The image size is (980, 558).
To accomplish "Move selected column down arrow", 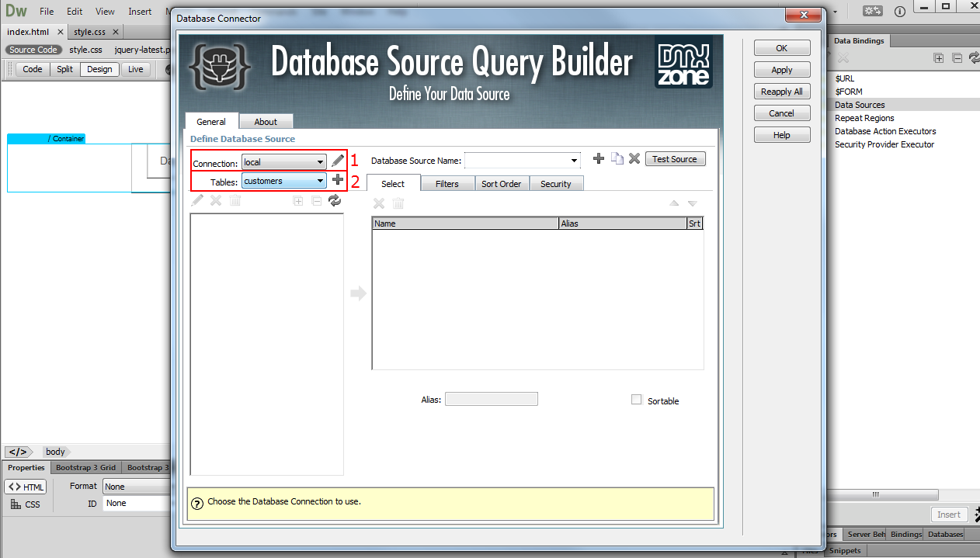I will (693, 203).
